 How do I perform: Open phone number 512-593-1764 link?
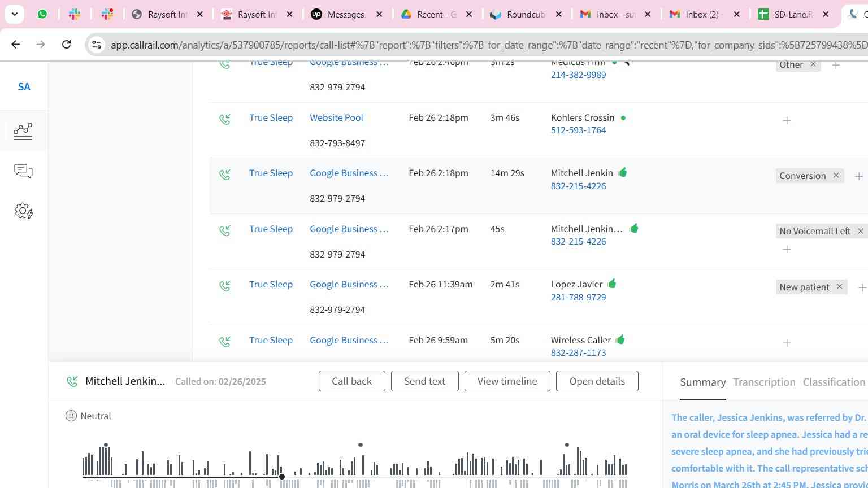pyautogui.click(x=578, y=130)
